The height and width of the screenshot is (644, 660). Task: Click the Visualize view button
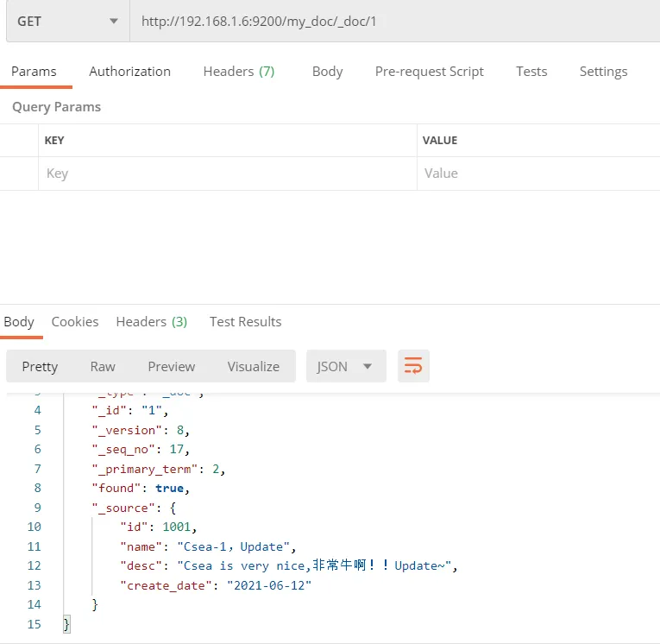pyautogui.click(x=253, y=366)
